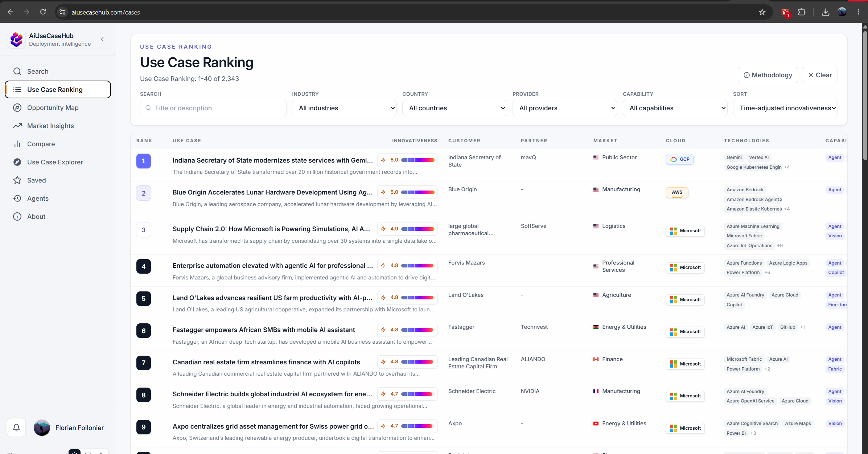The width and height of the screenshot is (868, 454).
Task: Go to Agents page
Action: (58, 199)
